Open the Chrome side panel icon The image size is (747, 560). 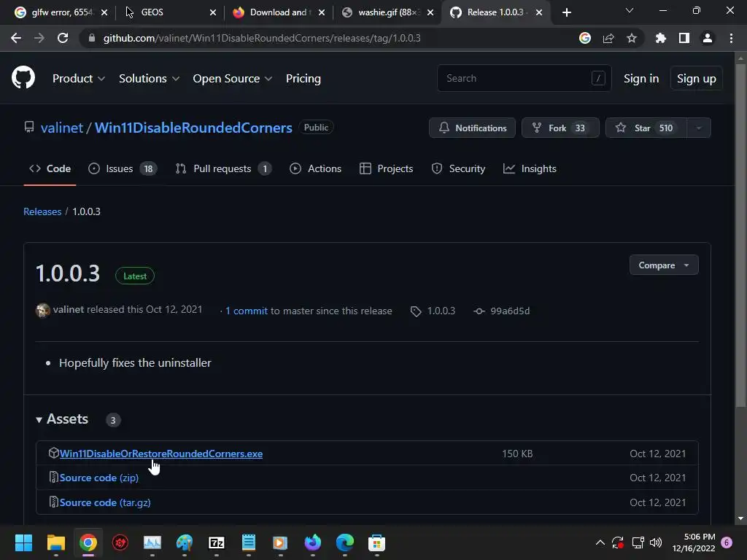684,38
